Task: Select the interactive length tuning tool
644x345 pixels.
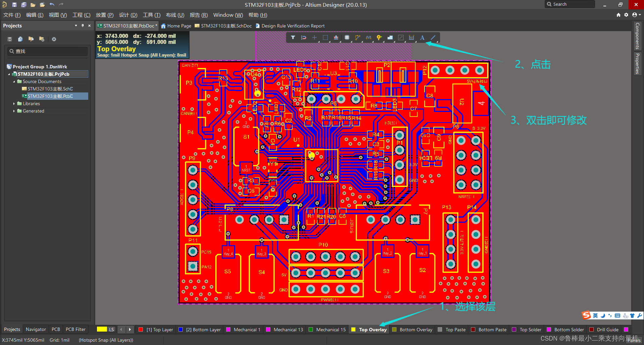Action: (369, 38)
